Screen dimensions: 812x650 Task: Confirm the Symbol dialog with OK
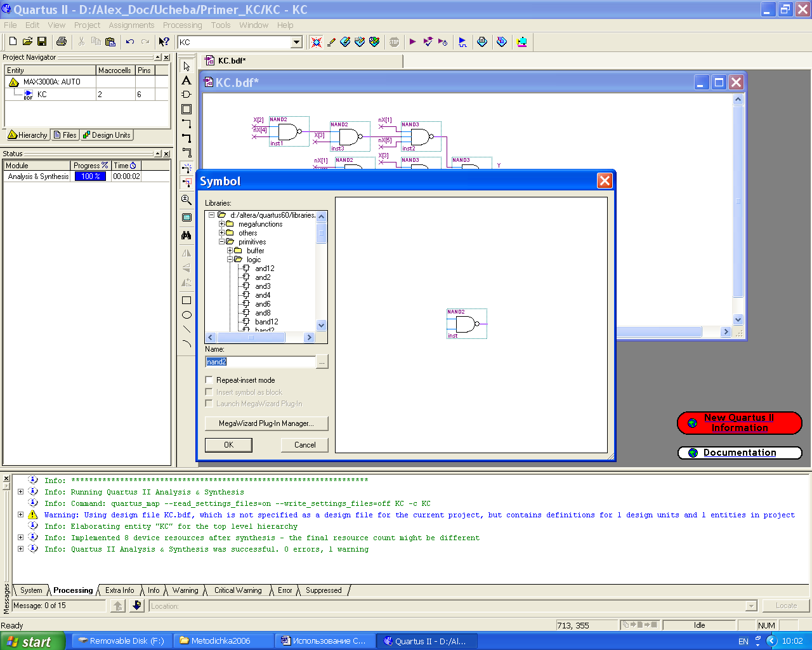coord(228,445)
